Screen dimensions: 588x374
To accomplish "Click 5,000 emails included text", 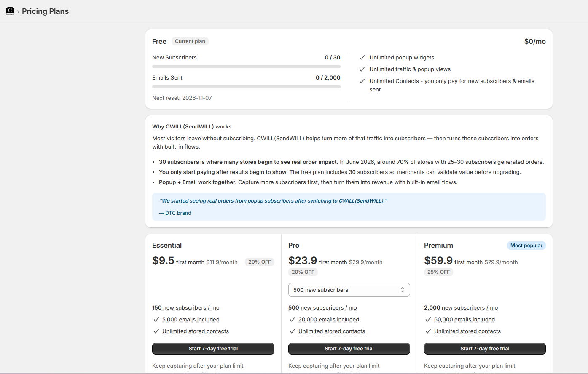I will tap(191, 320).
